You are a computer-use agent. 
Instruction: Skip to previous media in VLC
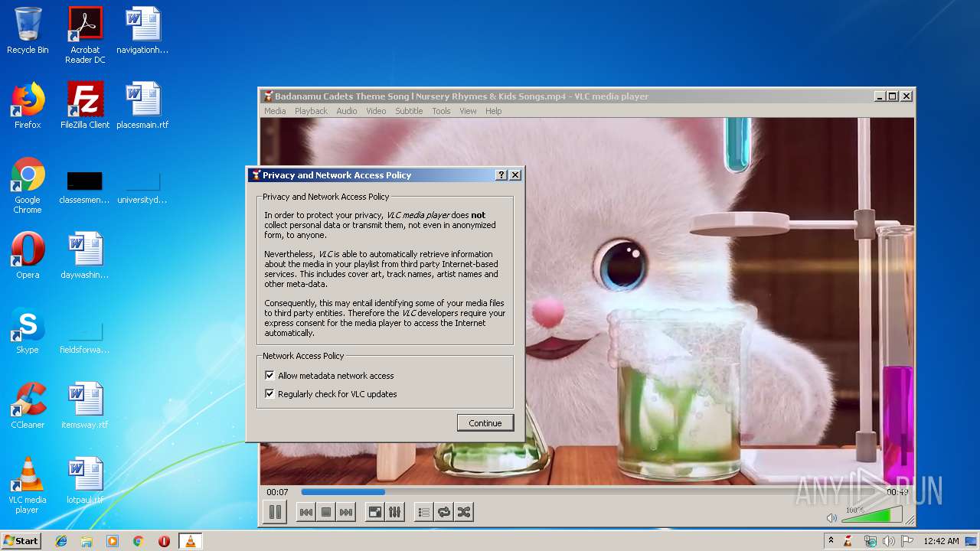(x=306, y=512)
